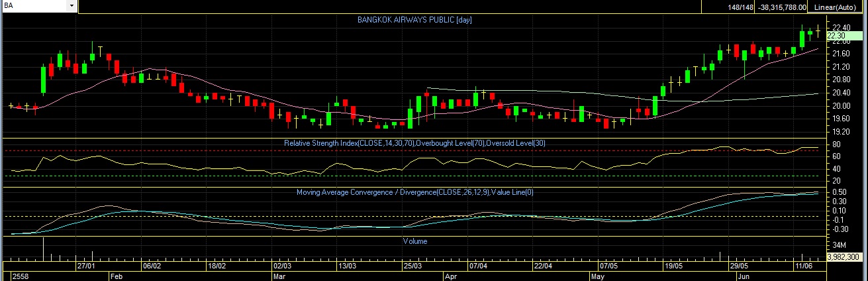The width and height of the screenshot is (868, 281).
Task: Click the 06/02 date marker
Action: pyautogui.click(x=152, y=265)
